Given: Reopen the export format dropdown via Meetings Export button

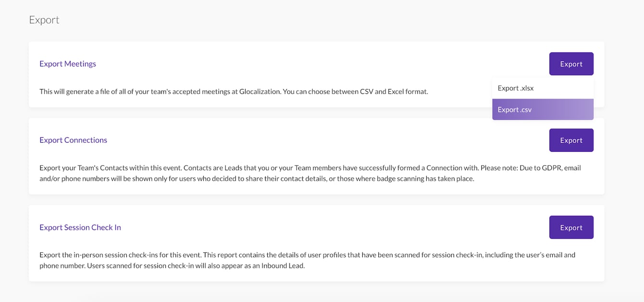Looking at the screenshot, I should coord(571,63).
